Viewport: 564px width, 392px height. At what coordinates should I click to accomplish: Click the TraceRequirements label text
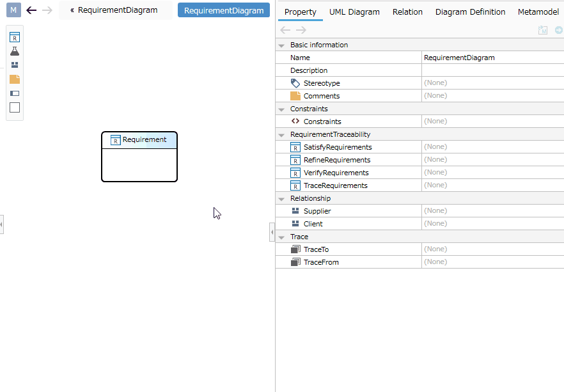coord(336,185)
